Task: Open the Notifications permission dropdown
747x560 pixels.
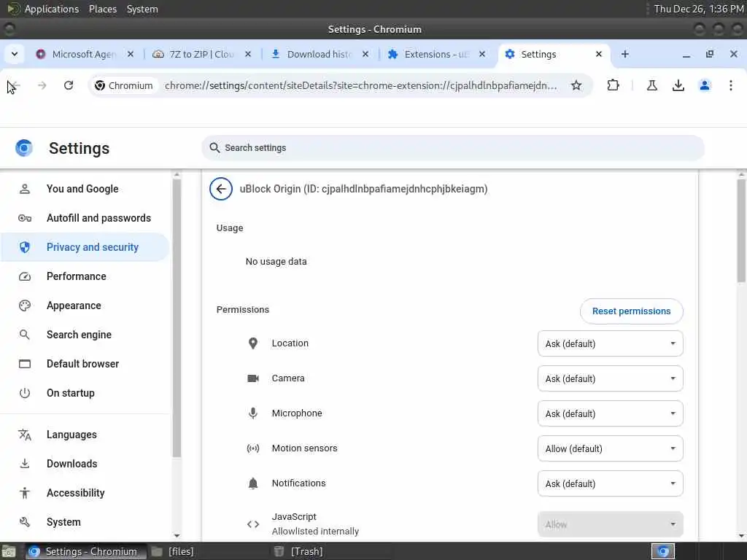Action: [611, 484]
